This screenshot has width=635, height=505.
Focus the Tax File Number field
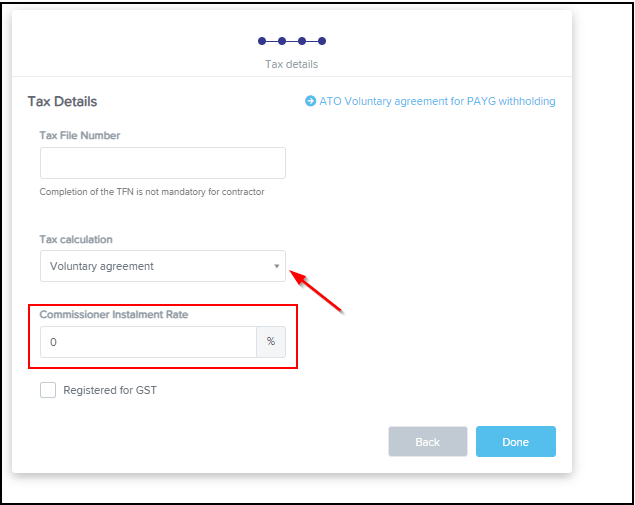[162, 163]
